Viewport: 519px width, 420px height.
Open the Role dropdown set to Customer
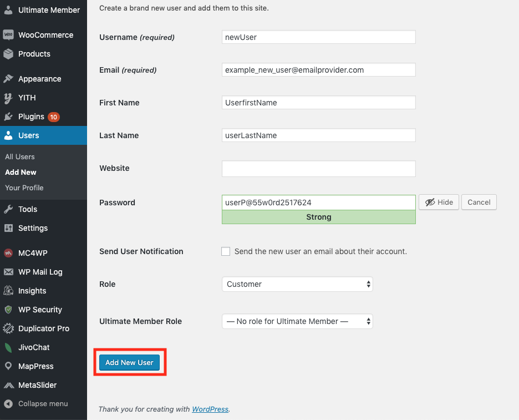(297, 284)
